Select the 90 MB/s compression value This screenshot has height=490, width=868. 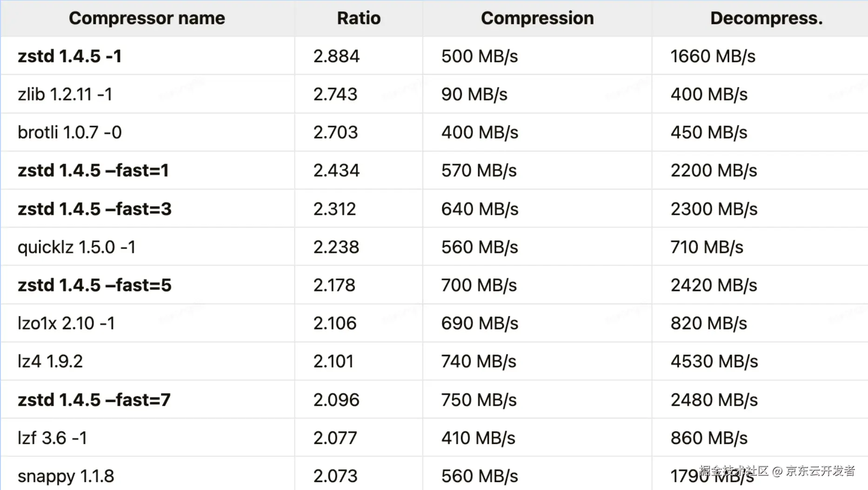[474, 94]
